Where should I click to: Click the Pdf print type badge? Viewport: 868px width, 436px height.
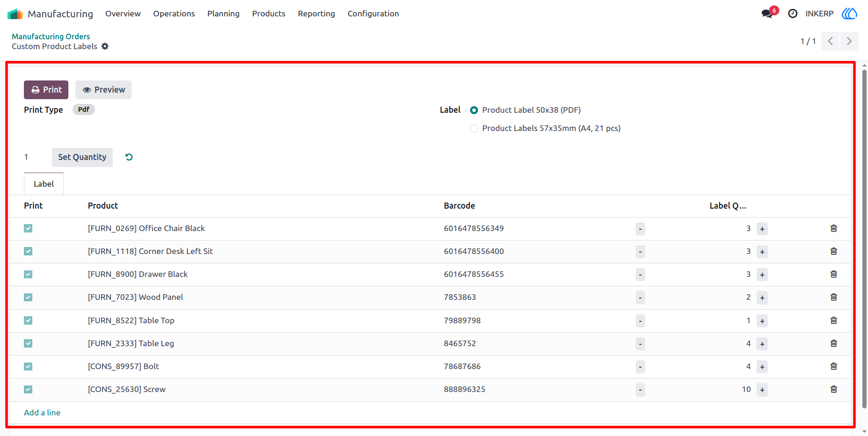84,109
